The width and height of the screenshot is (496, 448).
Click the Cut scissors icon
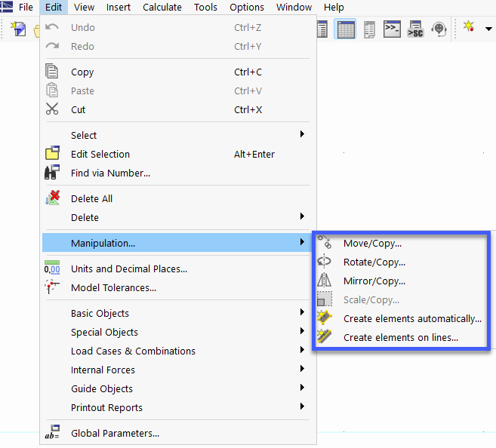pos(52,109)
